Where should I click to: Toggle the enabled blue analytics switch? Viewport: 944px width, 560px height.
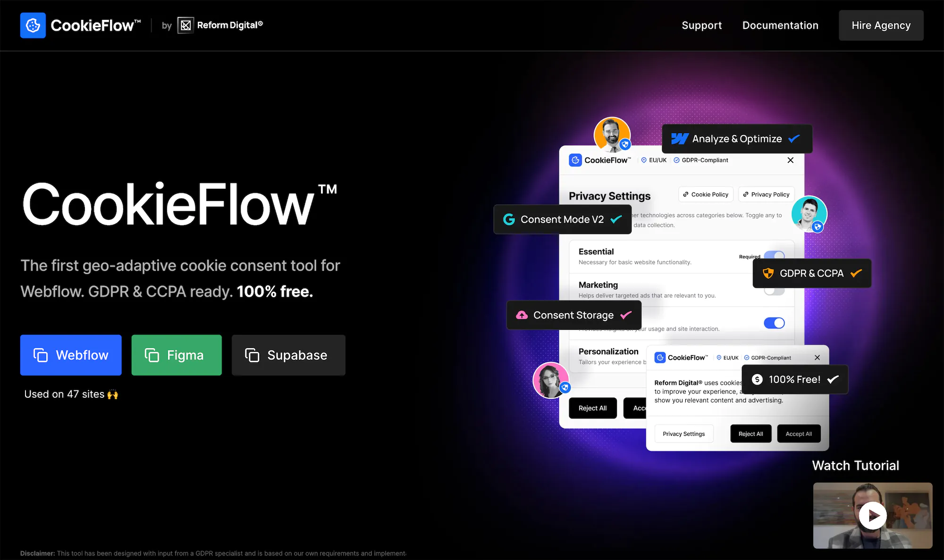(774, 323)
